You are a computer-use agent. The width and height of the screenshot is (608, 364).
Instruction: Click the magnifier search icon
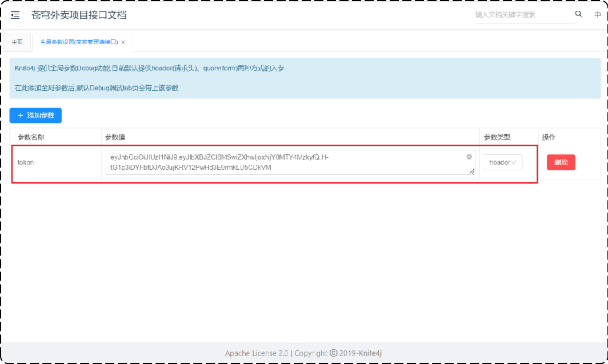[x=578, y=14]
